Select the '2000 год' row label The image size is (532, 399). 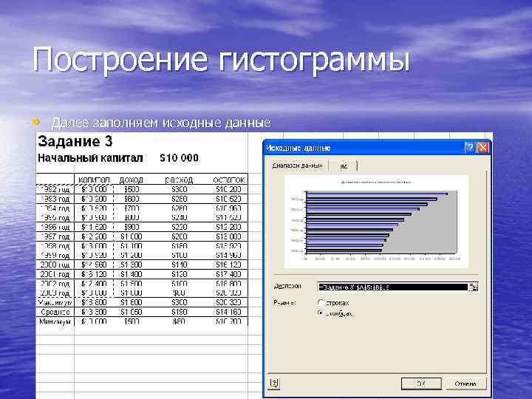(x=55, y=265)
